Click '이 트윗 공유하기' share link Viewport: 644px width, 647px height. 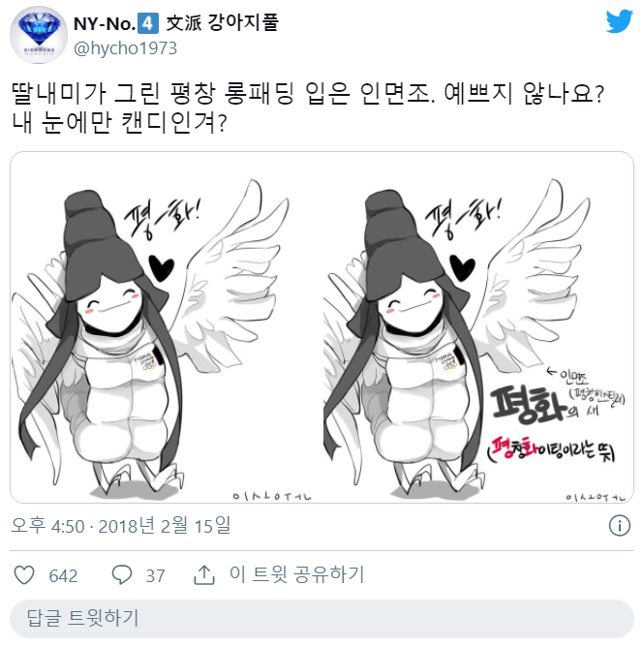297,574
